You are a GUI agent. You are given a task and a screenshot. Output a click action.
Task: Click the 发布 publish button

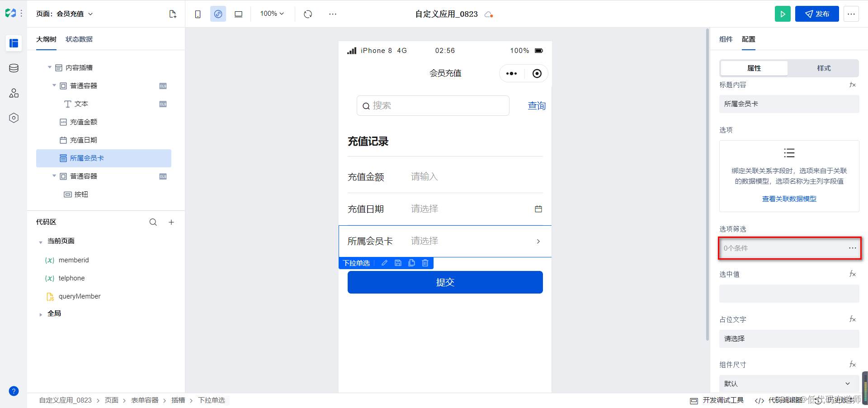tap(817, 14)
